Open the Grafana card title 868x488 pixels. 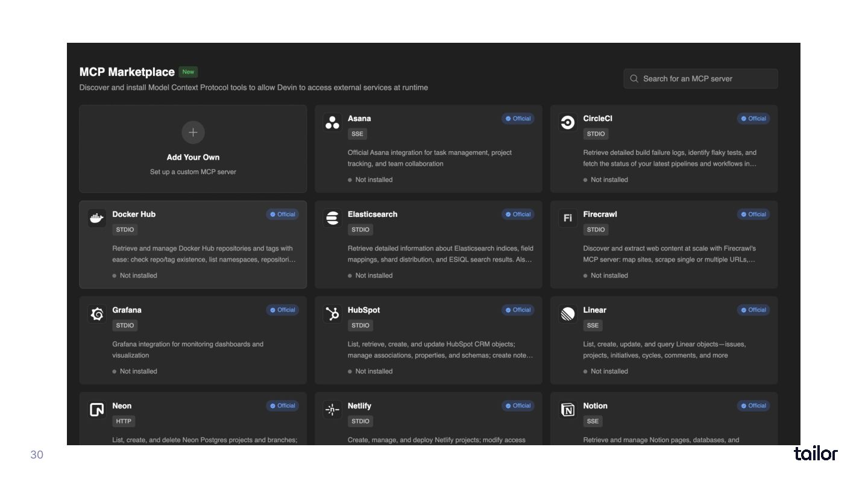click(127, 310)
